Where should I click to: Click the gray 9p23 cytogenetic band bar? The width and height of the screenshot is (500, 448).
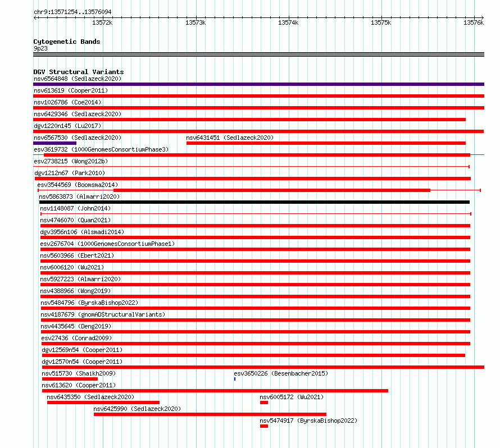pos(258,54)
